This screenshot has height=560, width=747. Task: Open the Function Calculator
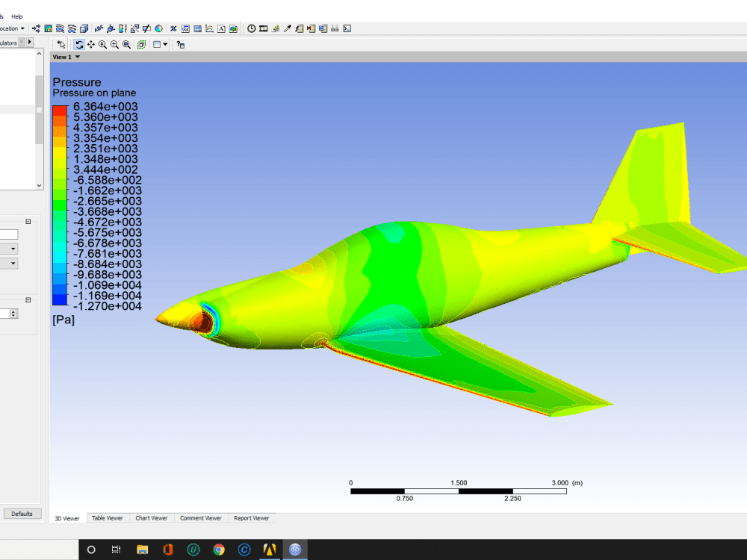300,28
